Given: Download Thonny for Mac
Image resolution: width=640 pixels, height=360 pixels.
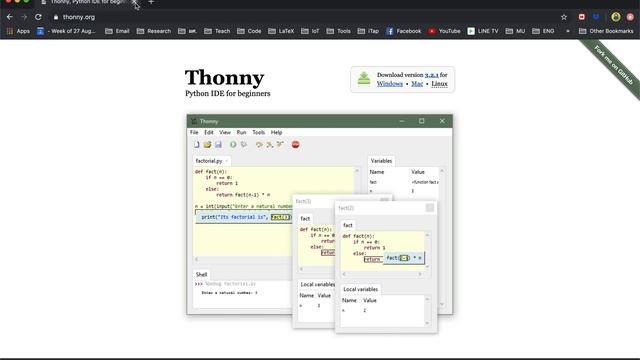Looking at the screenshot, I should (417, 84).
